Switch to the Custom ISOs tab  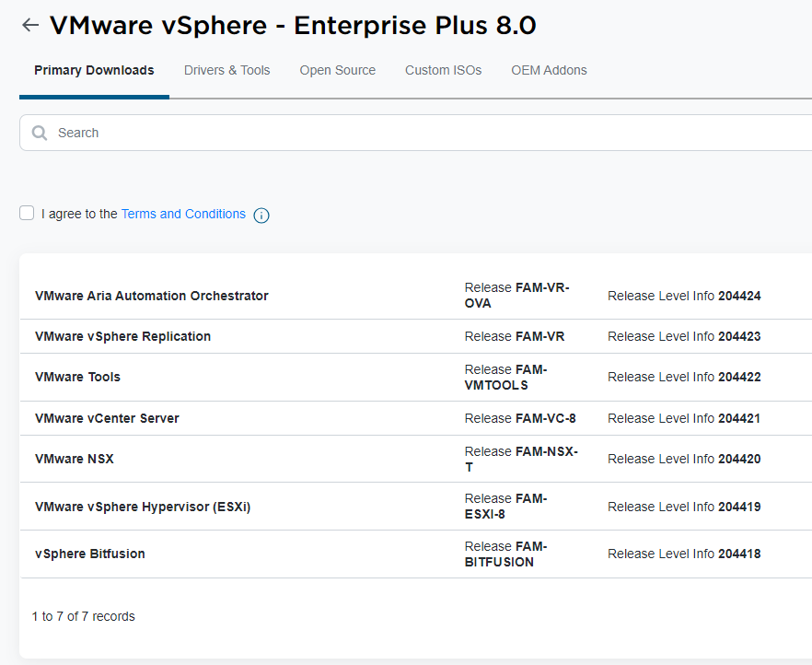(443, 70)
